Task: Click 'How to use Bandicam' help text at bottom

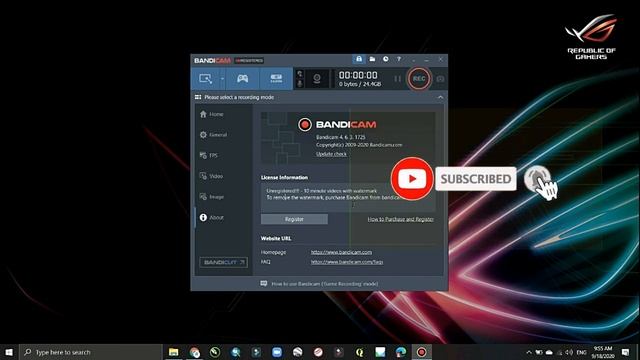Action: [325, 284]
